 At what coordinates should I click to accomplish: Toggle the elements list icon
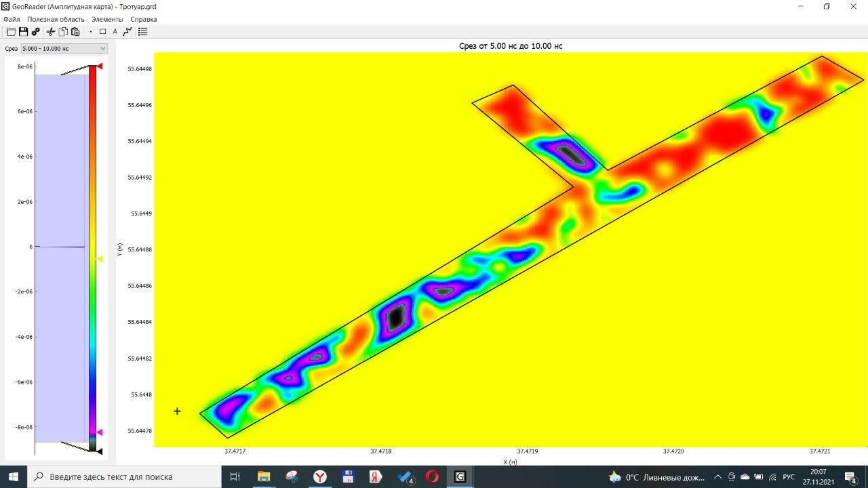tap(143, 32)
